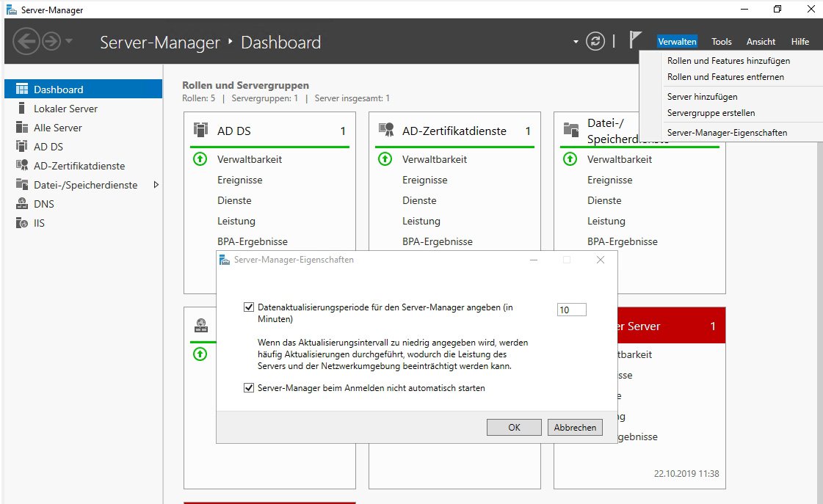823x504 pixels.
Task: Confirm settings with OK
Action: click(x=514, y=426)
